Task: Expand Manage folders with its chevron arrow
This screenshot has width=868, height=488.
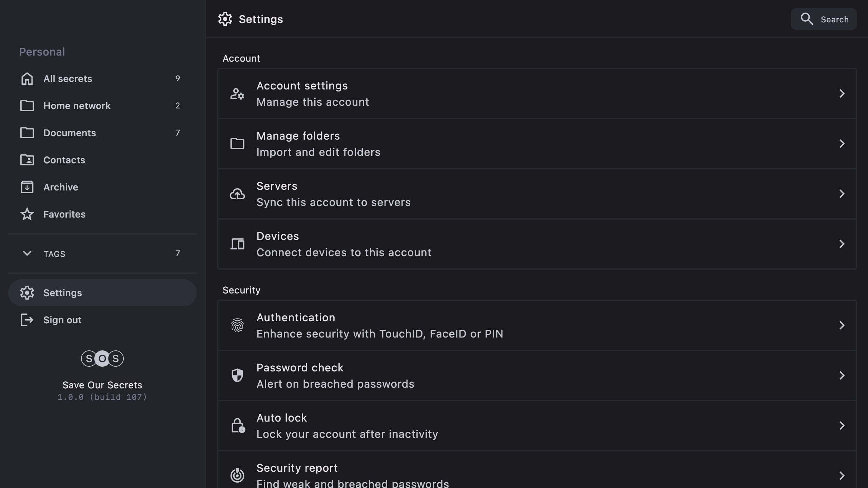Action: coord(842,144)
